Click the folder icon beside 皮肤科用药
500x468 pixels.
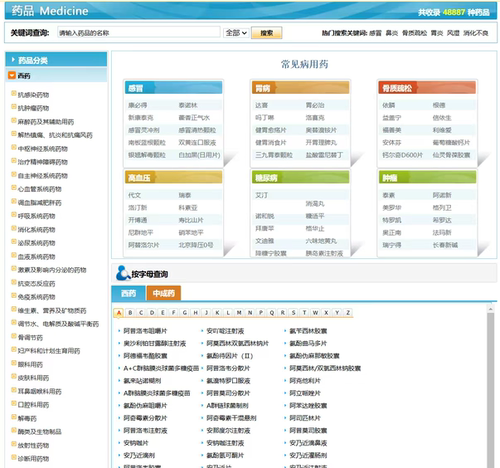[14, 376]
